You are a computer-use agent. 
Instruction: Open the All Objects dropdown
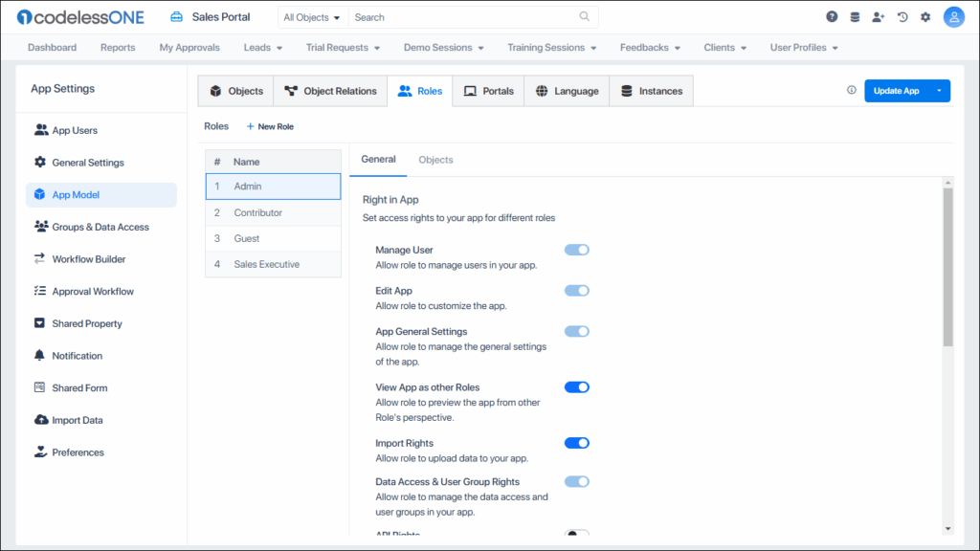coord(308,16)
